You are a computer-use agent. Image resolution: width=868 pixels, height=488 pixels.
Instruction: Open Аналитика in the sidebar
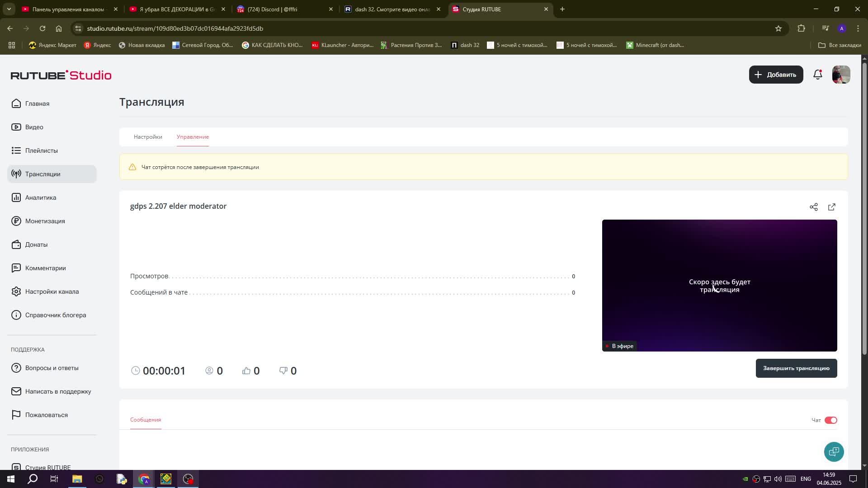click(x=41, y=197)
